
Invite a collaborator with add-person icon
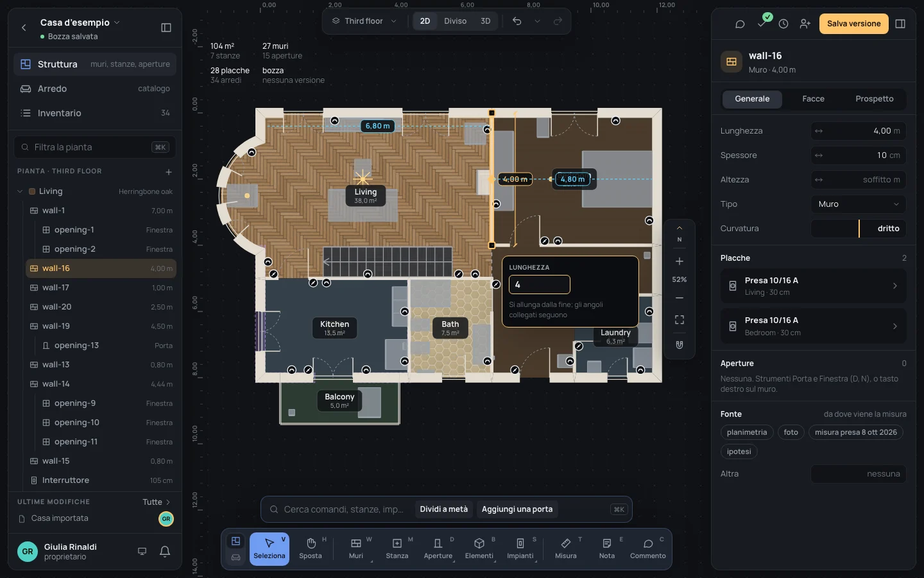click(x=805, y=24)
